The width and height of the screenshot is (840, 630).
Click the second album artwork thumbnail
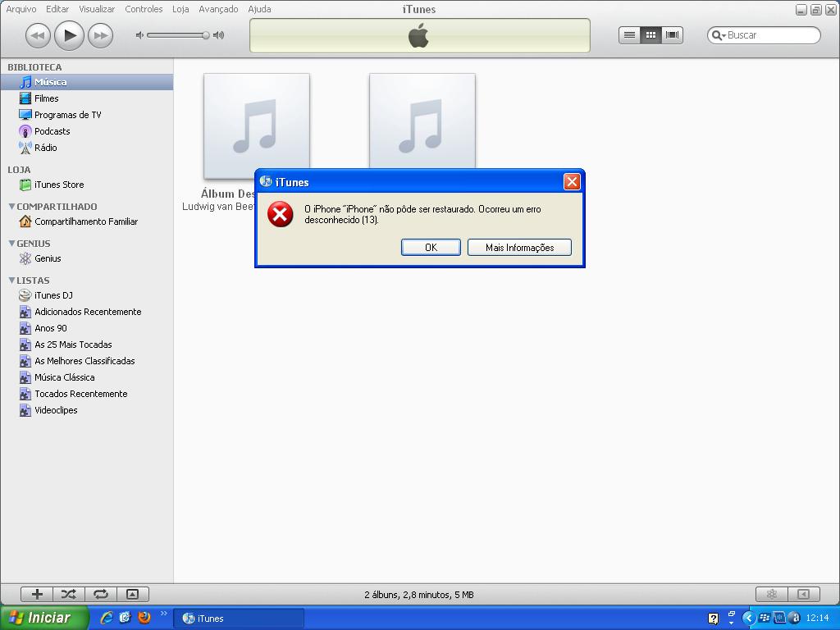click(x=422, y=121)
